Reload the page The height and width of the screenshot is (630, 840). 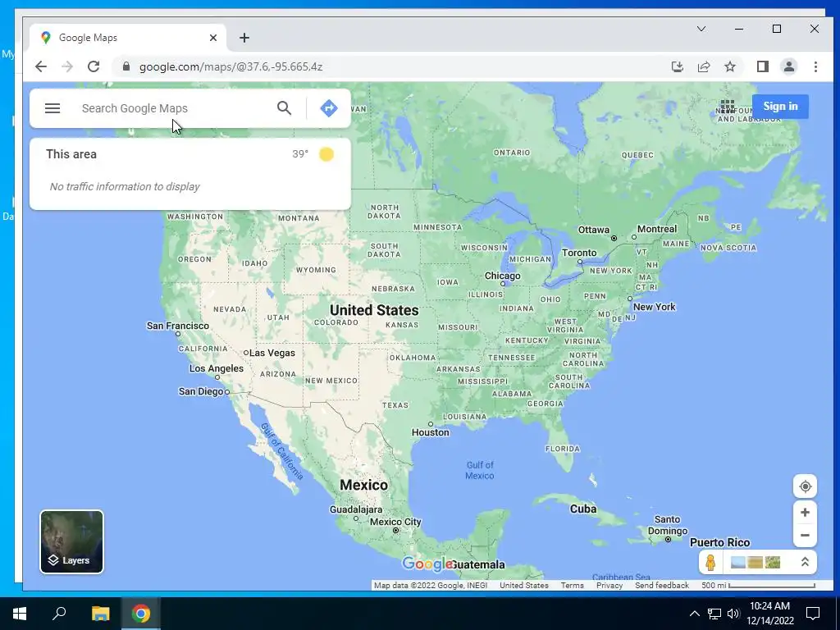click(94, 66)
